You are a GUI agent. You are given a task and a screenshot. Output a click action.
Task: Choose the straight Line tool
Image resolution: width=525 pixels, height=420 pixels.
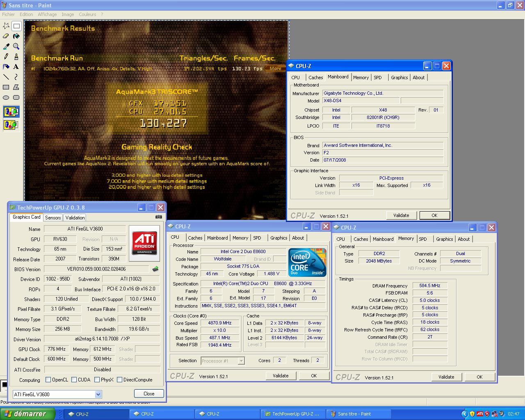pyautogui.click(x=6, y=77)
